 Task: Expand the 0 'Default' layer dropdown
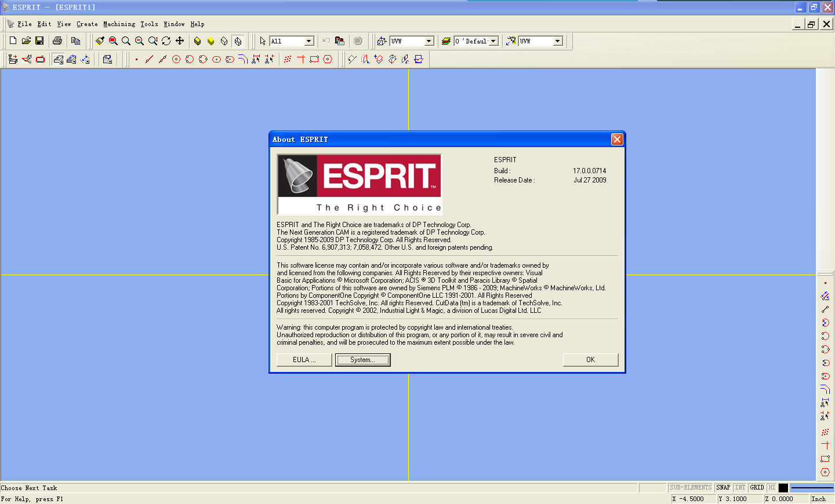click(x=493, y=41)
